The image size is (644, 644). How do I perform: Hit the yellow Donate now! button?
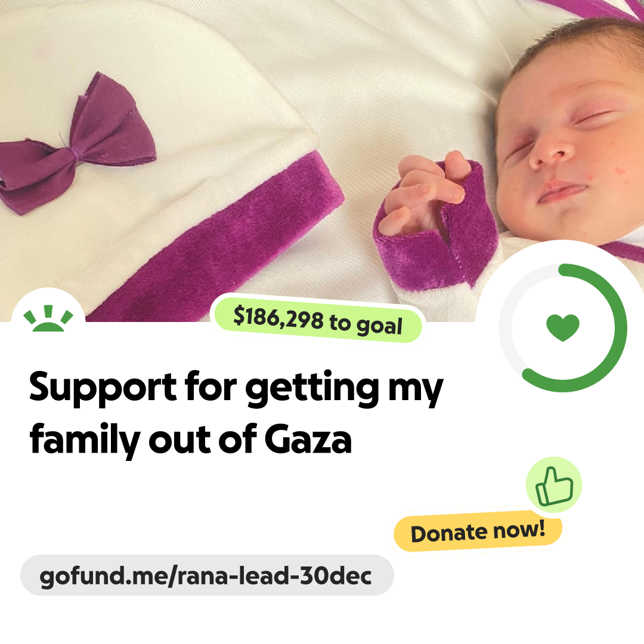coord(478,532)
